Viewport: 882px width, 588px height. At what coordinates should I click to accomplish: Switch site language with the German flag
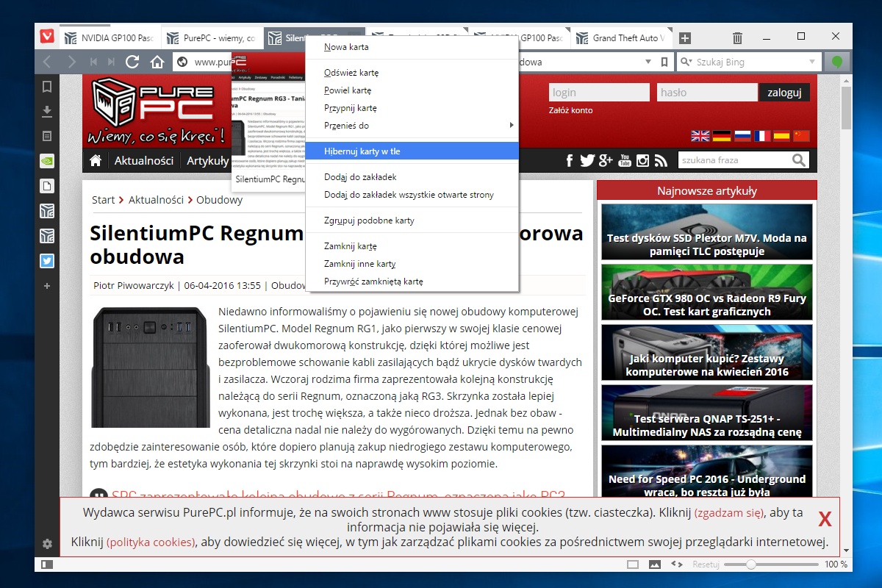[x=721, y=135]
